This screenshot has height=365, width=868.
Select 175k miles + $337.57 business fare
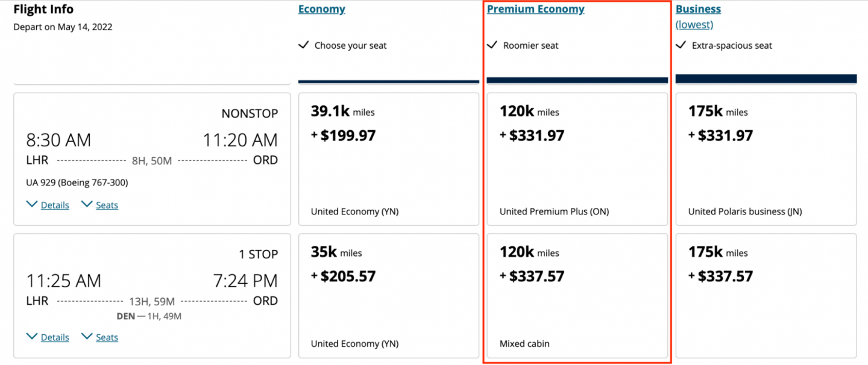[x=766, y=295]
